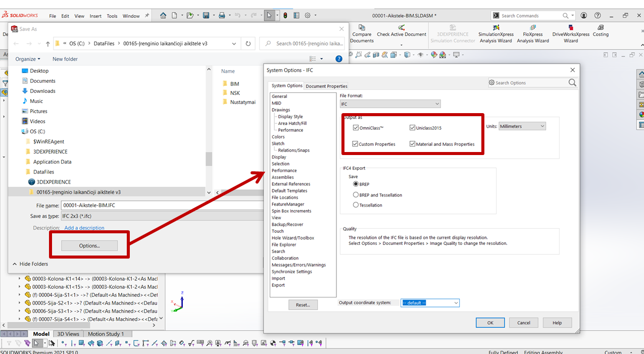This screenshot has width=644, height=354.
Task: Launch SimulationXpress Analysis Wizard
Action: [x=496, y=34]
